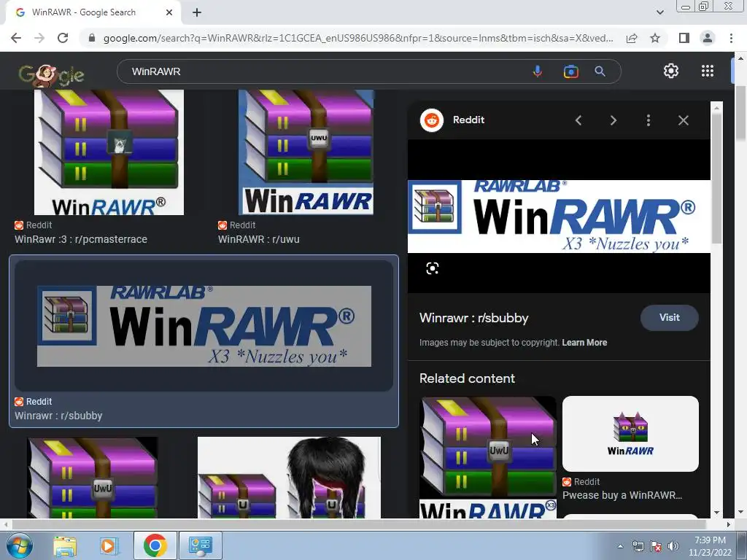Select the emo hair WinRAR thumbnail

(289, 478)
